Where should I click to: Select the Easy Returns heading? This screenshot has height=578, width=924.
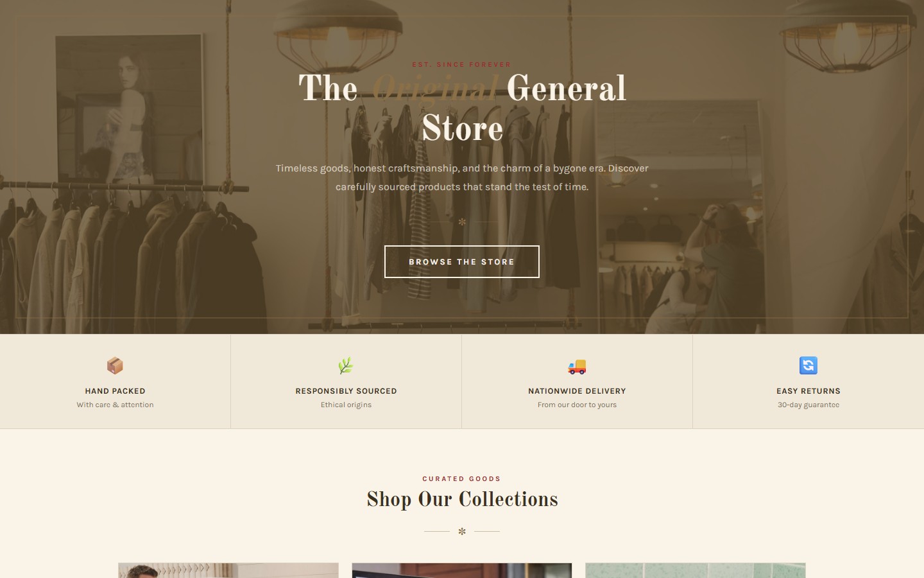tap(809, 390)
